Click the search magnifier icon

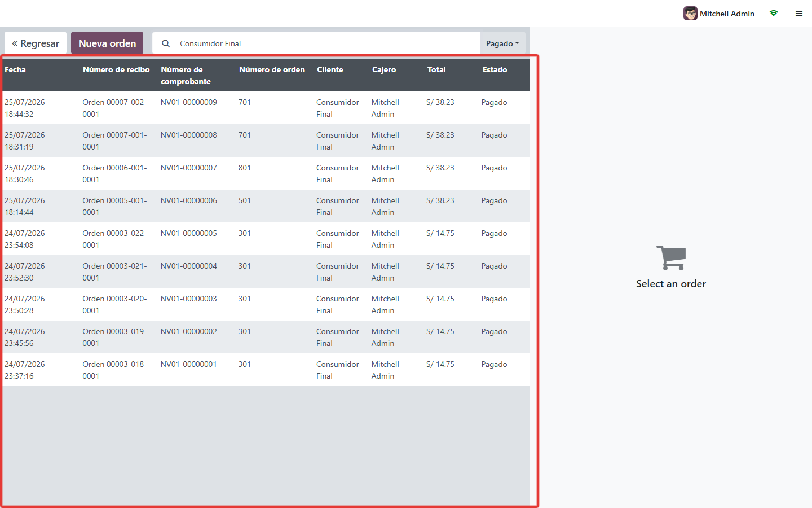click(166, 43)
